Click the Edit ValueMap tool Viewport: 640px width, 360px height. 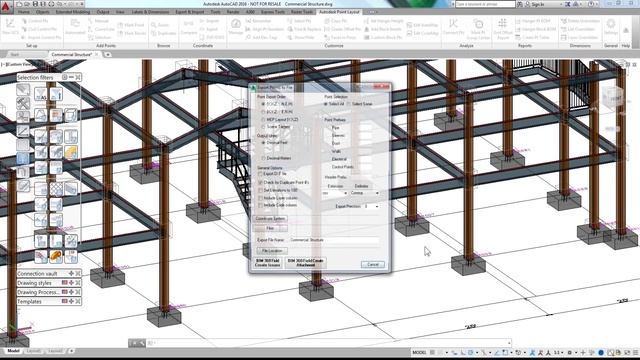(x=422, y=25)
